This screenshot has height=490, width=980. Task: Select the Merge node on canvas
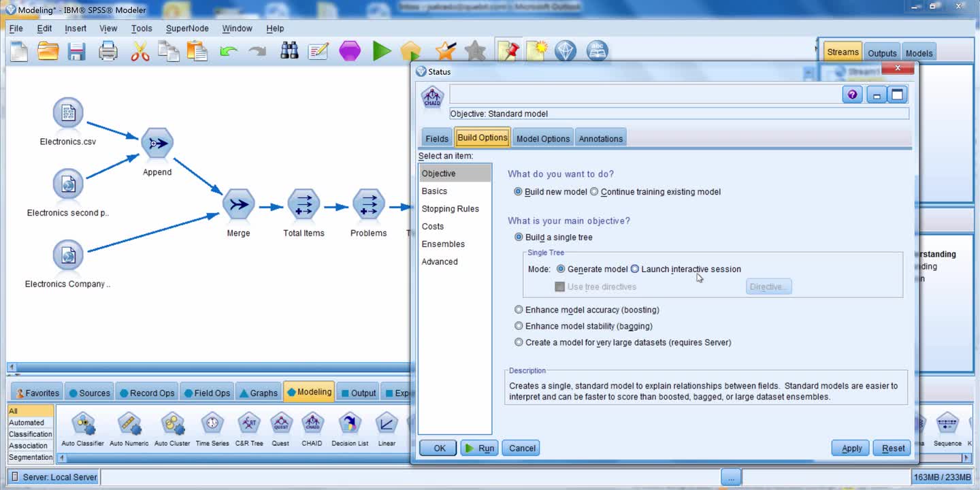(238, 205)
